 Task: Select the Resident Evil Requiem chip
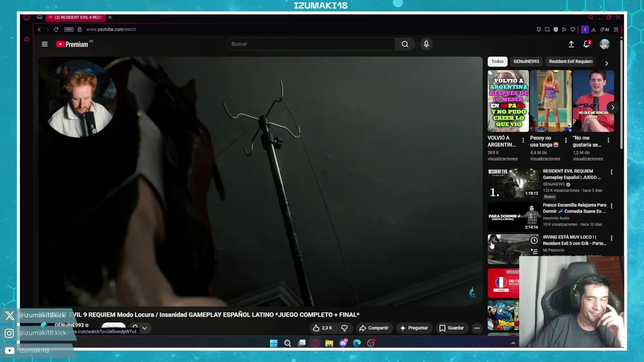point(571,61)
